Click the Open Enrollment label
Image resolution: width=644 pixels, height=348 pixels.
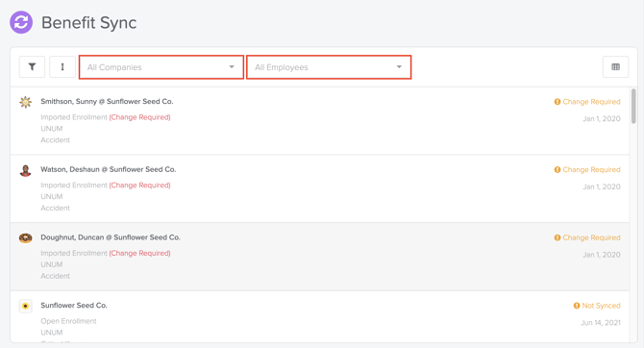point(68,321)
